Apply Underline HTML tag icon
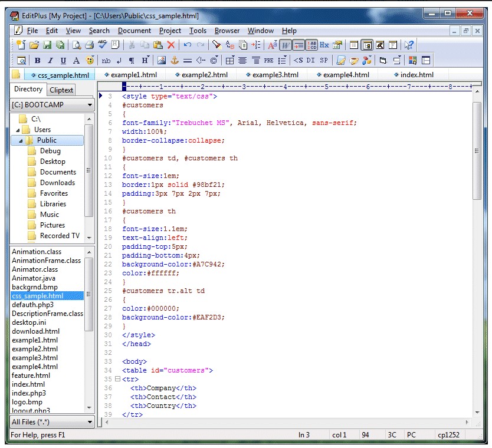Image resolution: width=492 pixels, height=448 pixels. point(63,60)
